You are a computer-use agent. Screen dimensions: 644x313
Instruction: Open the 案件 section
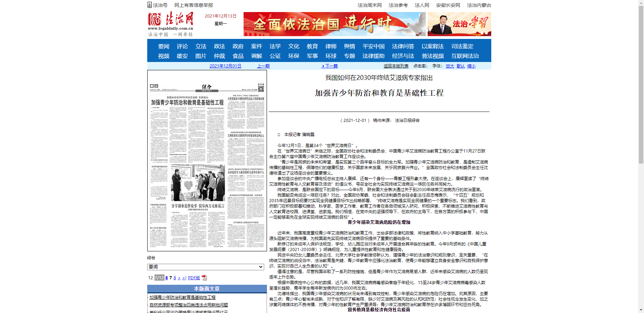257,46
